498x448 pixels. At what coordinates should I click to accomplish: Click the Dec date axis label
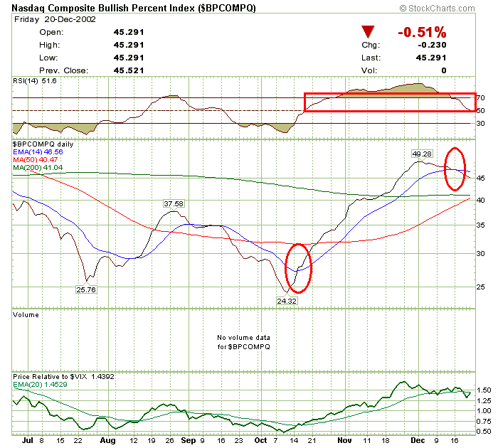point(418,440)
